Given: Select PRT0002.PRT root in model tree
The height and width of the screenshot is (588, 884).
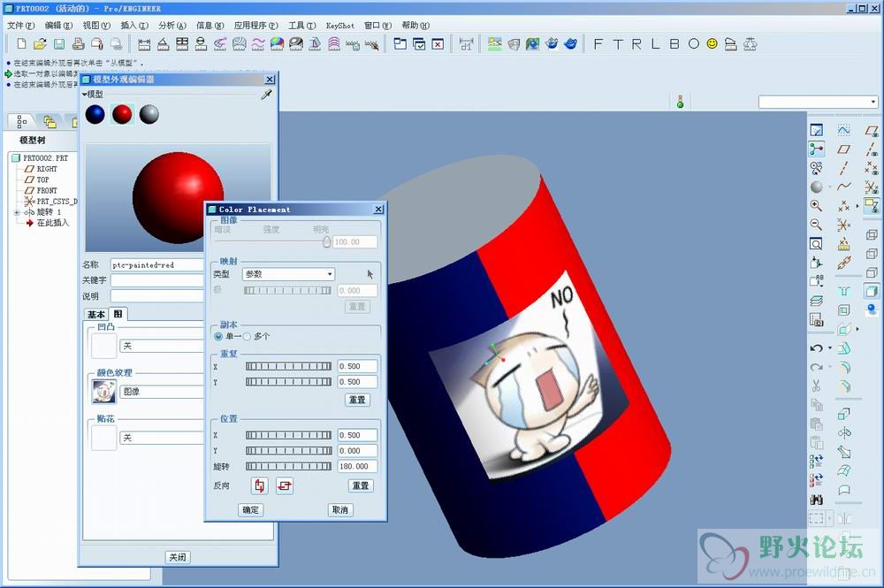Looking at the screenshot, I should click(x=40, y=158).
